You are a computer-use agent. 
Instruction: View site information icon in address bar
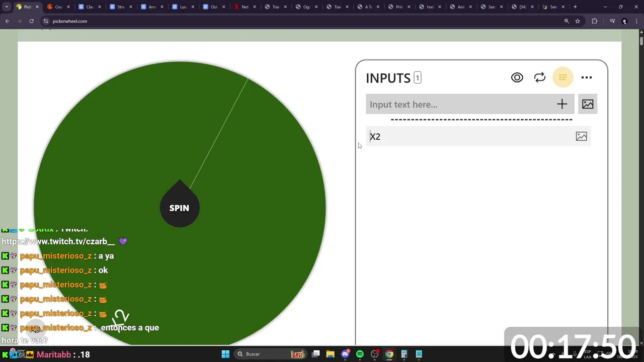[x=46, y=21]
